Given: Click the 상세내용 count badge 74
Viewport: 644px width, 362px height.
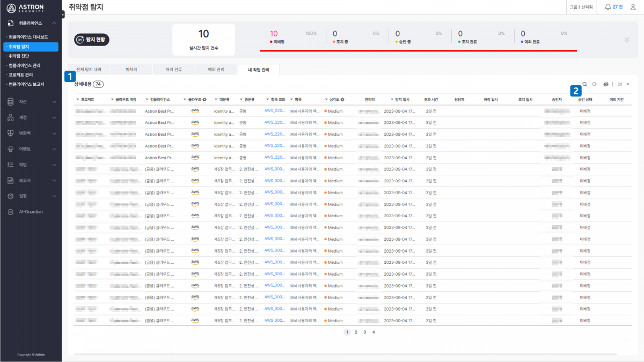Looking at the screenshot, I should coord(99,84).
